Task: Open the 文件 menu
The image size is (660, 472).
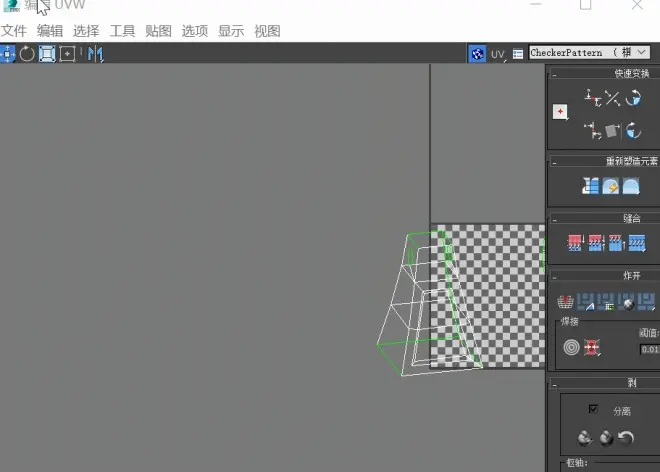Action: coord(14,31)
